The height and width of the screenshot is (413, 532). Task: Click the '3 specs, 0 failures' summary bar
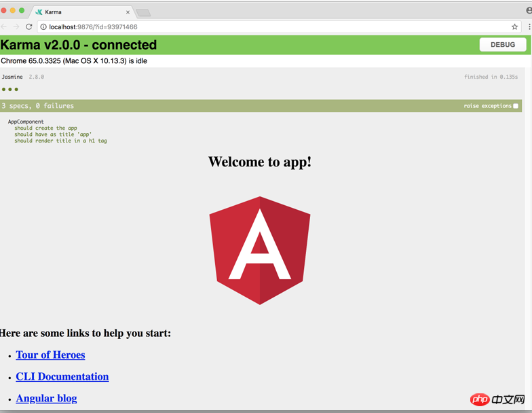click(261, 106)
